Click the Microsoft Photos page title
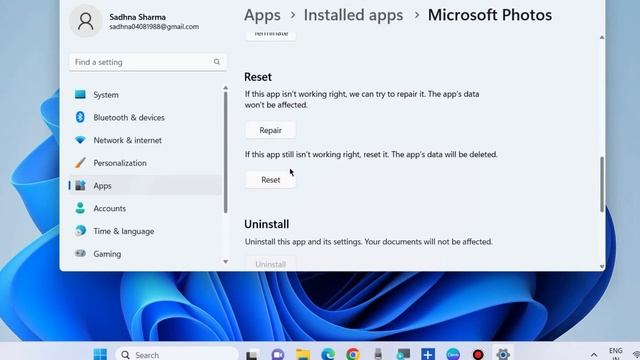The height and width of the screenshot is (360, 640). click(490, 15)
